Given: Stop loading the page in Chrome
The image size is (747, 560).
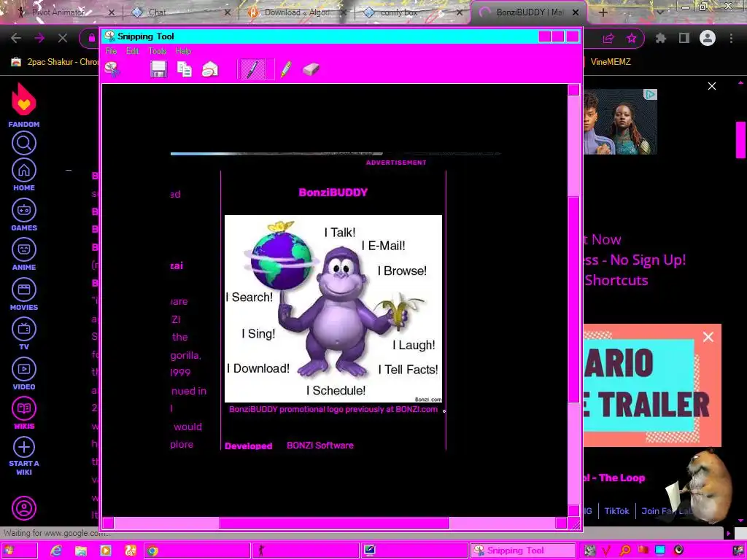Looking at the screenshot, I should [63, 38].
